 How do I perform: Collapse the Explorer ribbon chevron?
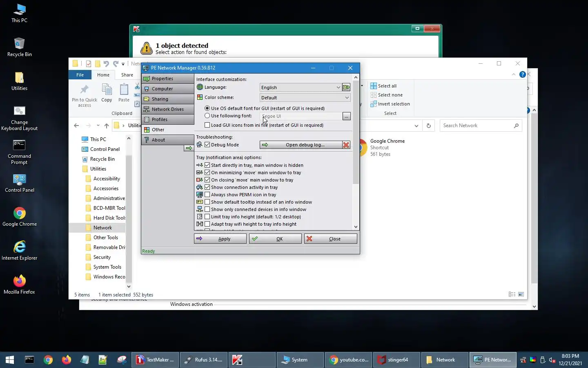[514, 74]
